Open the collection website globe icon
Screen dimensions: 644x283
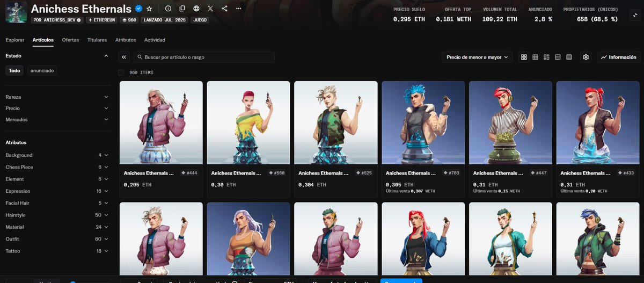pyautogui.click(x=196, y=9)
